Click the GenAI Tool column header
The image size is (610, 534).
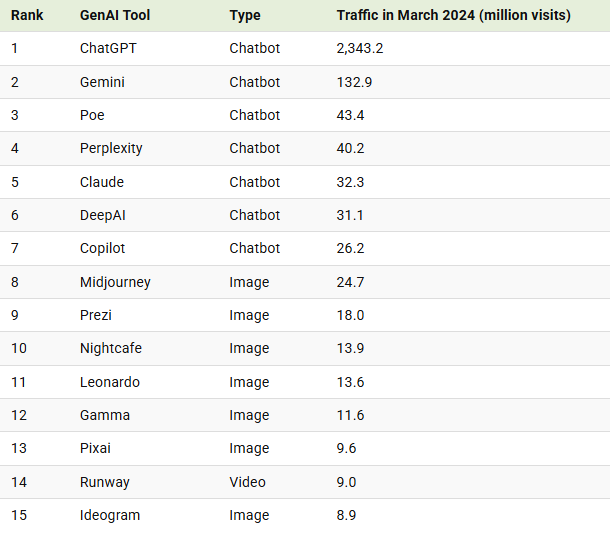coord(117,16)
